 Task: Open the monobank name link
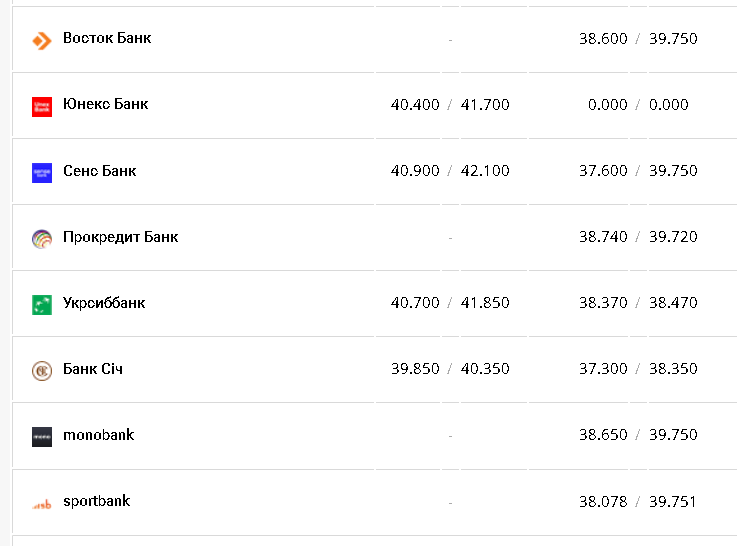[98, 434]
